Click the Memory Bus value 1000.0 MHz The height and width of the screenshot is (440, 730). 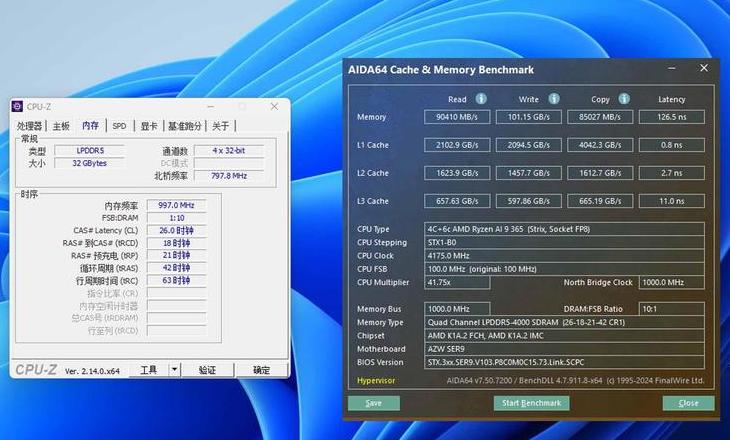(457, 309)
